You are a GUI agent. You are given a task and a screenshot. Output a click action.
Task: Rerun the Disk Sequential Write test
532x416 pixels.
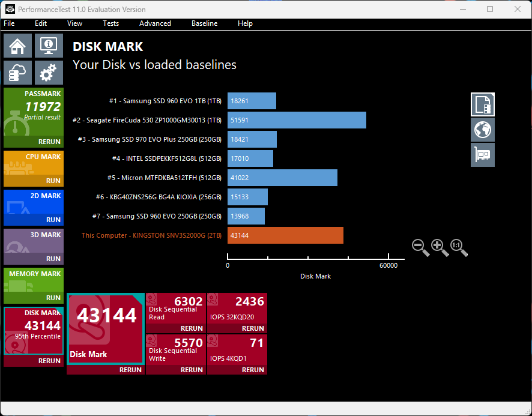coord(176,370)
